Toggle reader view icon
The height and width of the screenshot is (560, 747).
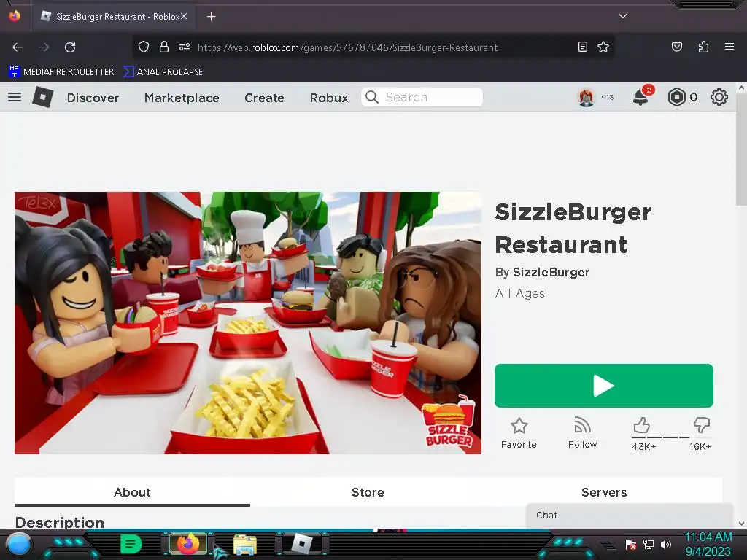coord(583,47)
